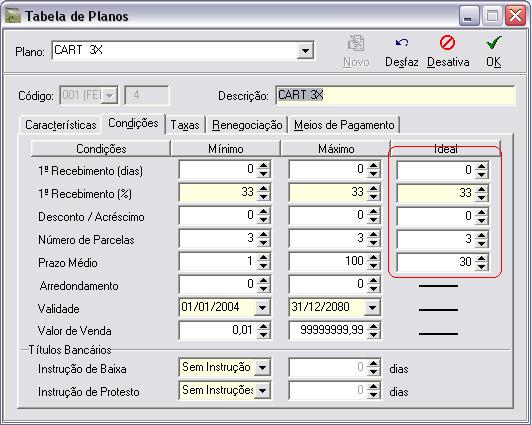Open the Código 001 (FE) dropdown
Image resolution: width=532 pixels, height=425 pixels.
110,95
